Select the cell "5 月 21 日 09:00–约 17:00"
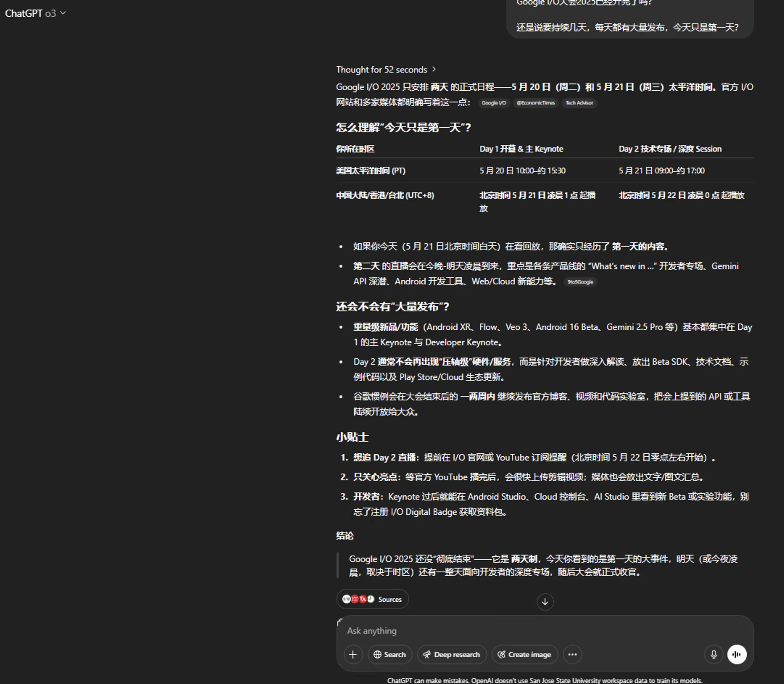784x684 pixels. [x=661, y=170]
